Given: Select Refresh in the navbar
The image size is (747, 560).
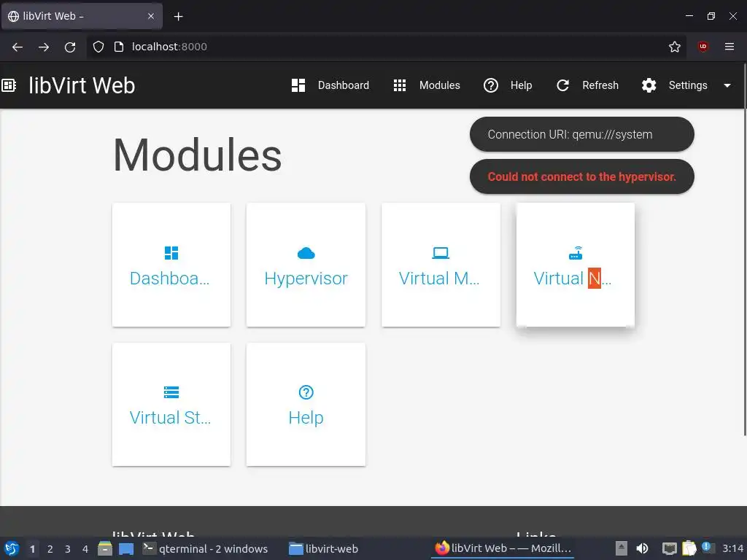Looking at the screenshot, I should (x=600, y=85).
